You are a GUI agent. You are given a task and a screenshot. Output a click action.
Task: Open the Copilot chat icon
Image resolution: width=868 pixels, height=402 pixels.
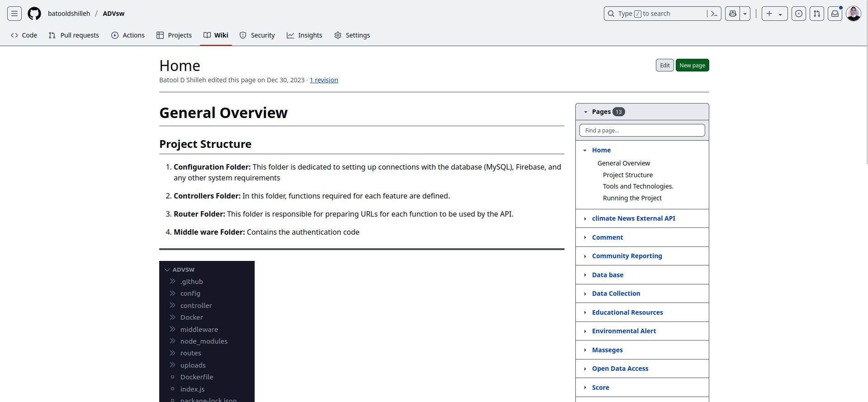pyautogui.click(x=733, y=14)
